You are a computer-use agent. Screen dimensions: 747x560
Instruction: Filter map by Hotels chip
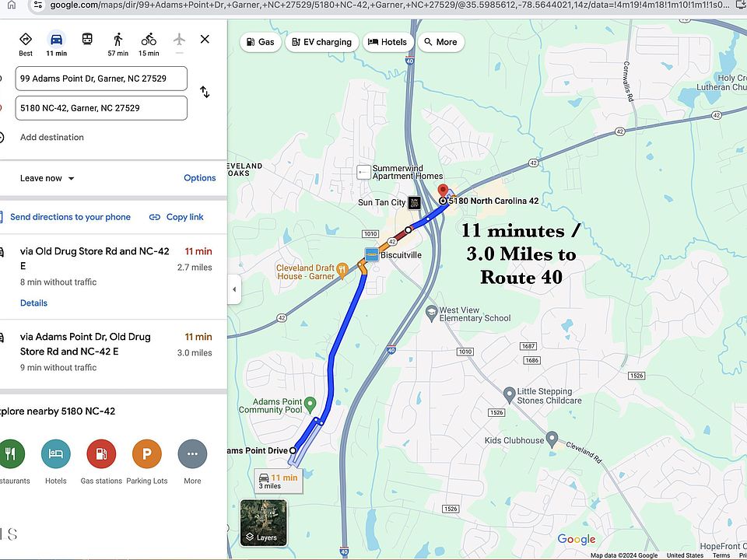pos(387,42)
